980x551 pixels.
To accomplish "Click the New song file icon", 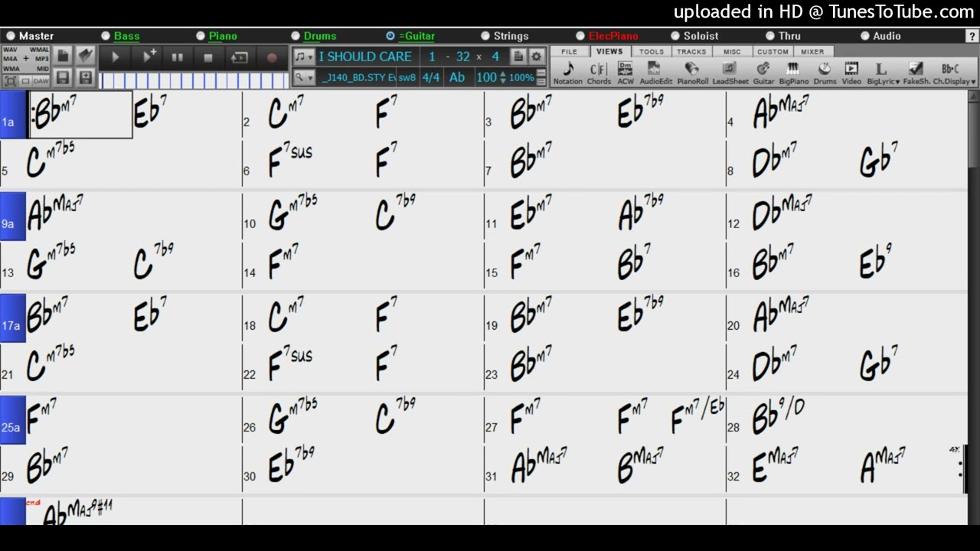I will point(64,56).
